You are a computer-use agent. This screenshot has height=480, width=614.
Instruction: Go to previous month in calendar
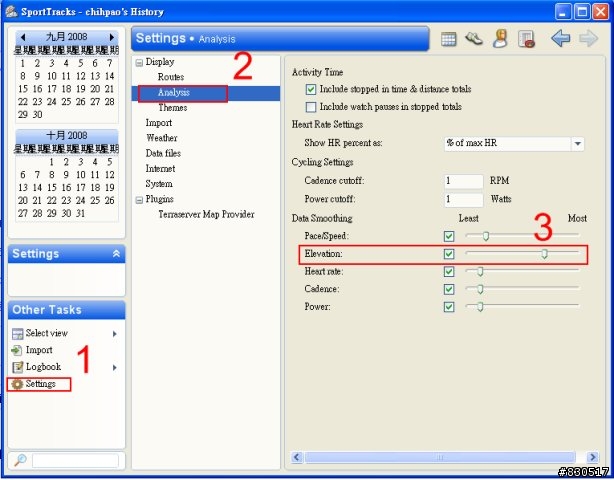(x=23, y=37)
